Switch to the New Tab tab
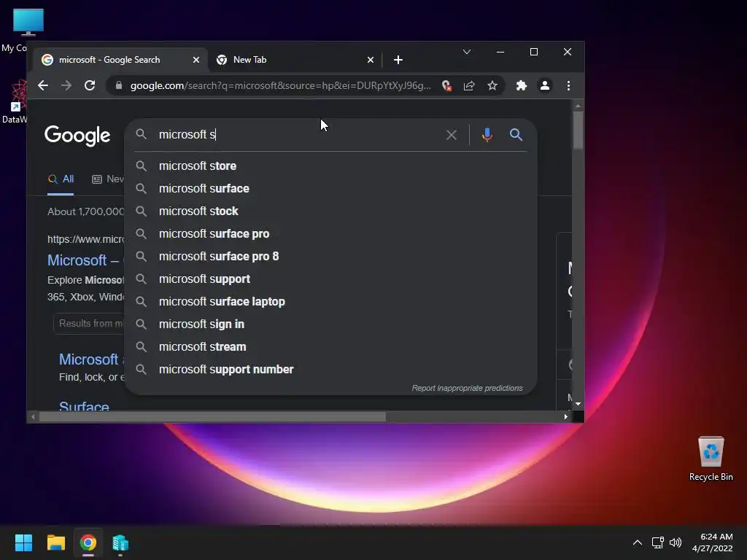This screenshot has width=747, height=560. pos(295,60)
